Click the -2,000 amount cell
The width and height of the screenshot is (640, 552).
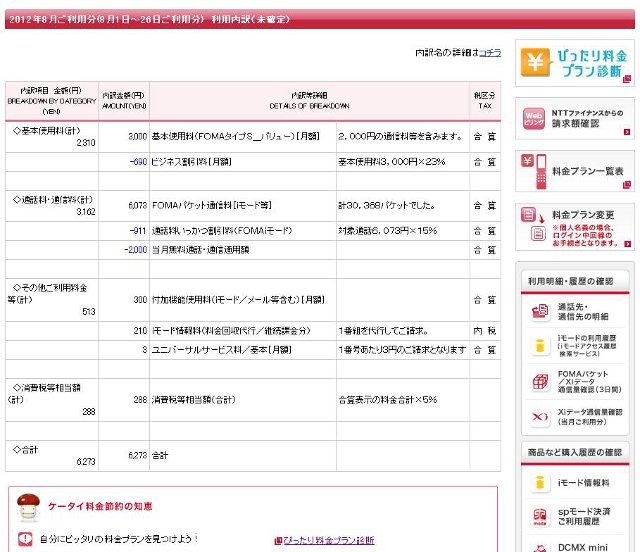point(124,250)
